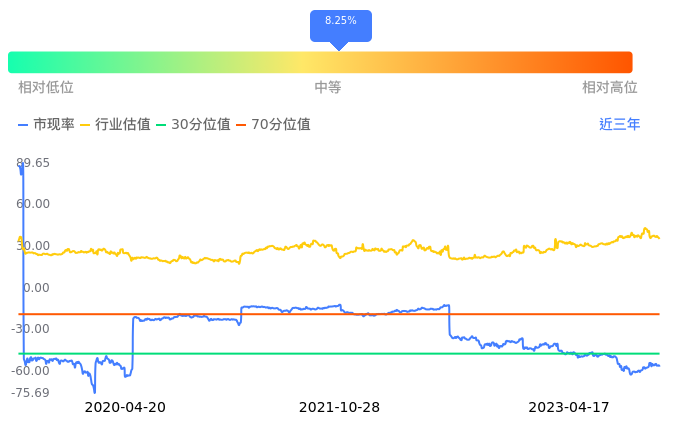Viewport: 686px width, 442px height.
Task: Click the 89.65 maximum y-axis value
Action: 33,163
